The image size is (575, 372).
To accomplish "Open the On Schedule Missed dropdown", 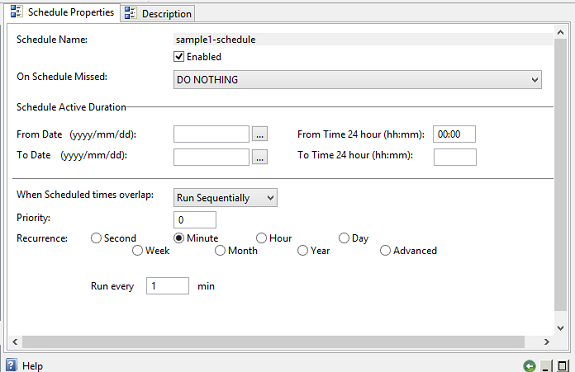I will 357,80.
